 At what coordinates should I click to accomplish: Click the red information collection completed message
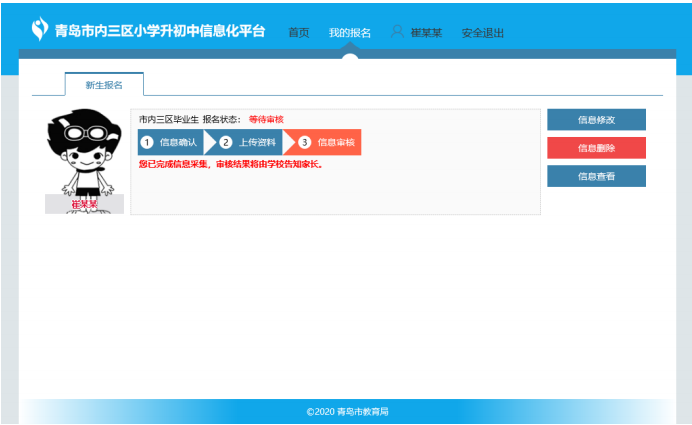tap(230, 164)
